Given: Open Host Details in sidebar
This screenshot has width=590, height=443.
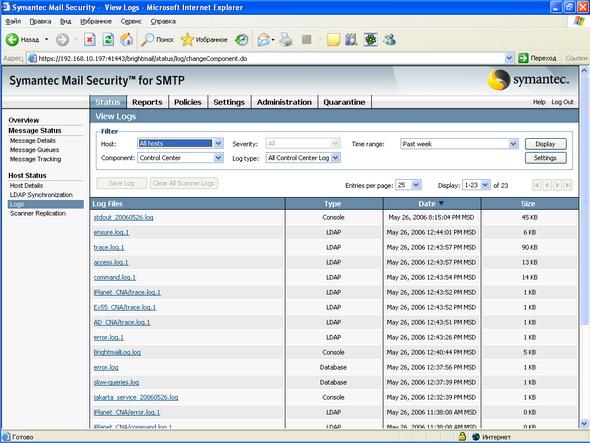Looking at the screenshot, I should pos(26,186).
